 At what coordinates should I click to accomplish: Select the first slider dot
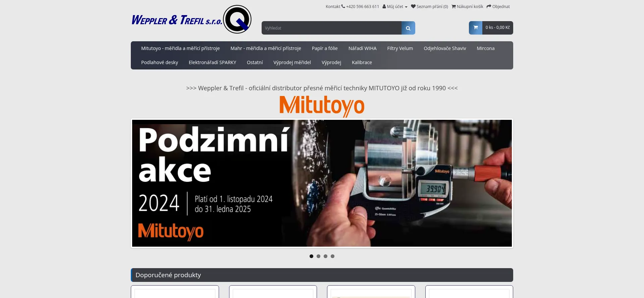click(311, 256)
